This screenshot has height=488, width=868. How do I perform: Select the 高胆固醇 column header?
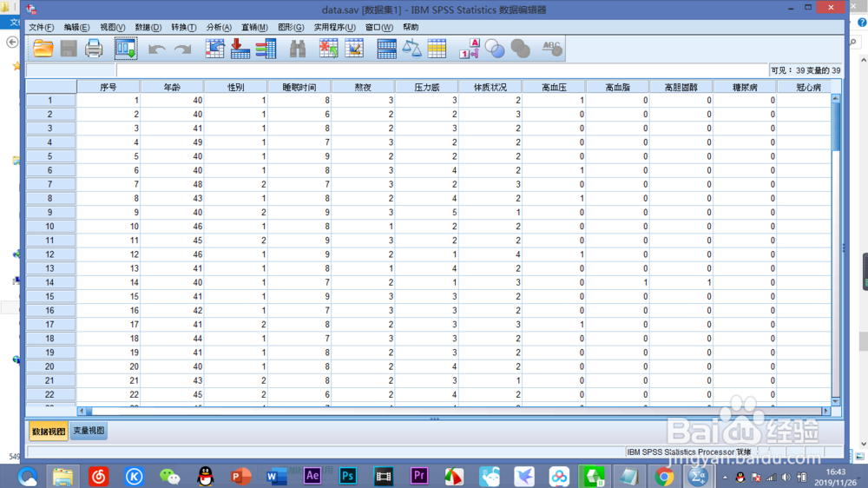point(681,87)
